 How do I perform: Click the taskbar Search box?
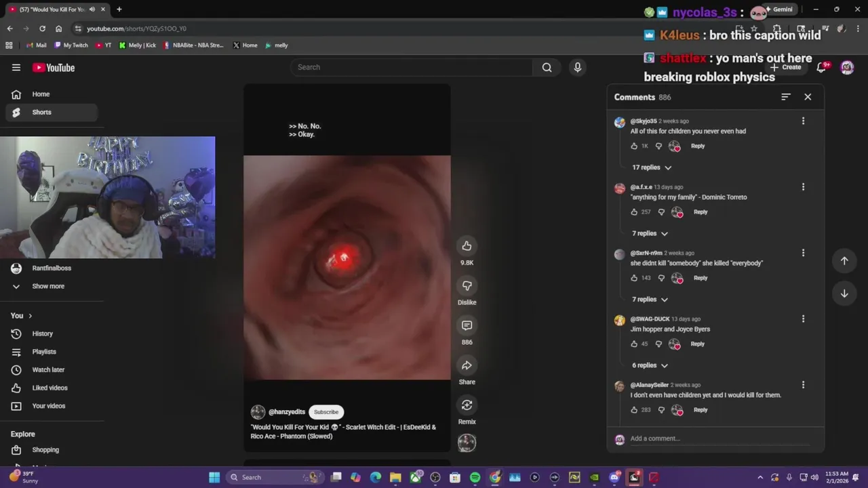point(276,477)
